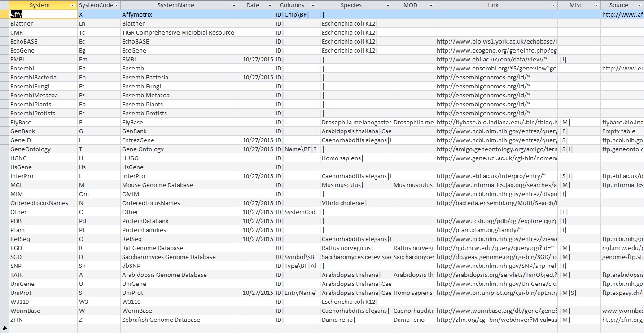Open the System column filter dropdown arrow

pyautogui.click(x=73, y=5)
